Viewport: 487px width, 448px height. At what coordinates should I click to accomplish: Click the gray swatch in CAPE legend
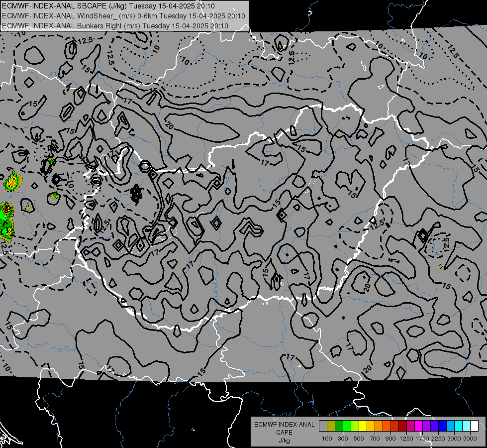(323, 426)
